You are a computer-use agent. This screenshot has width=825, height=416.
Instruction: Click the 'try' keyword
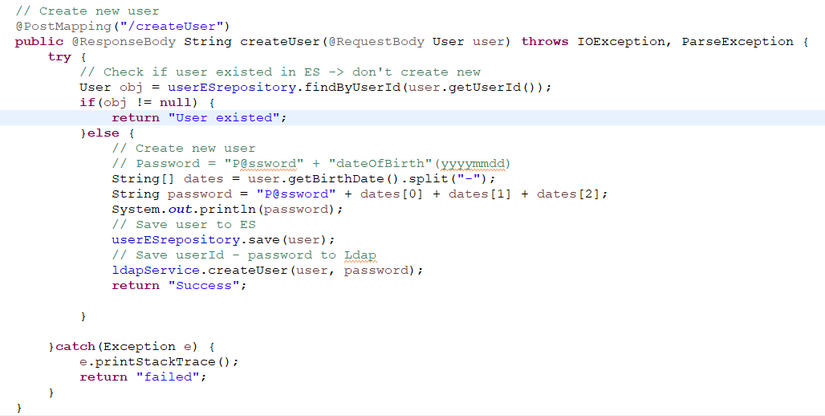coord(59,57)
